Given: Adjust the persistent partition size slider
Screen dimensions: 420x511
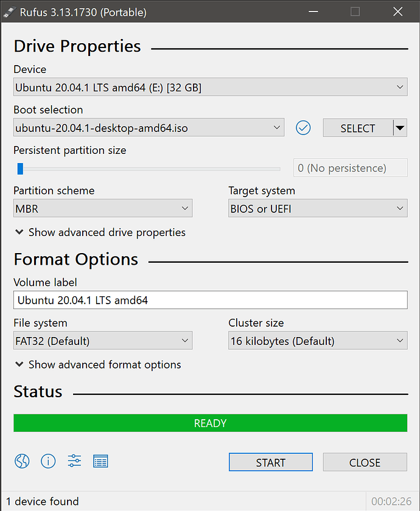Looking at the screenshot, I should click(20, 168).
